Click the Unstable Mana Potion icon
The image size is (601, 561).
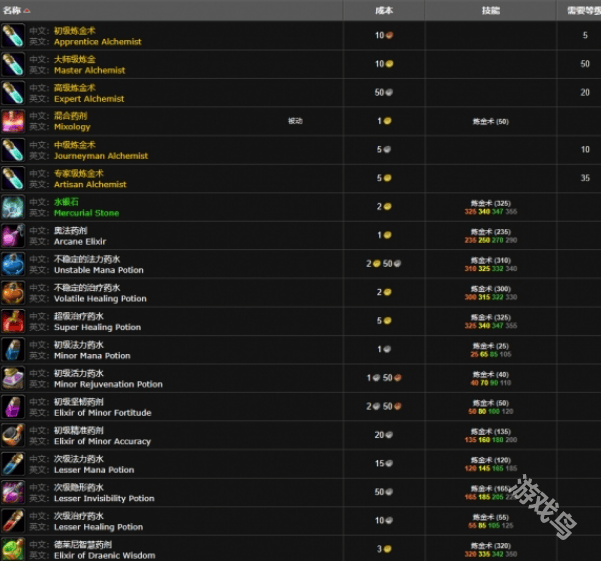[13, 264]
